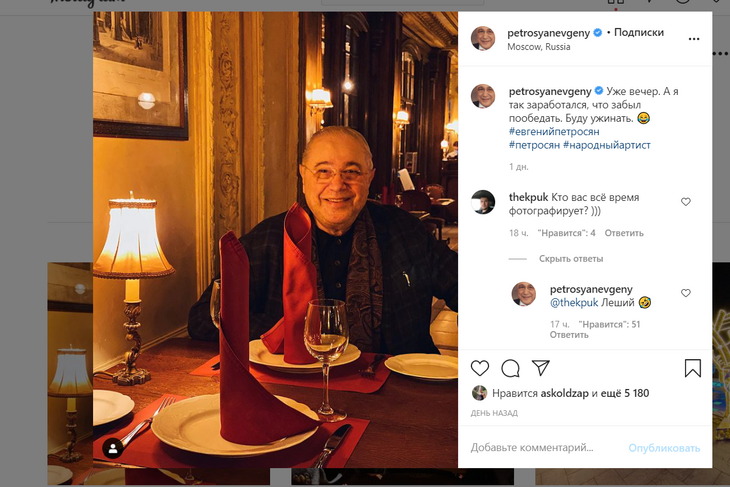Open the three-dots post options menu
This screenshot has height=487, width=730.
[x=694, y=39]
